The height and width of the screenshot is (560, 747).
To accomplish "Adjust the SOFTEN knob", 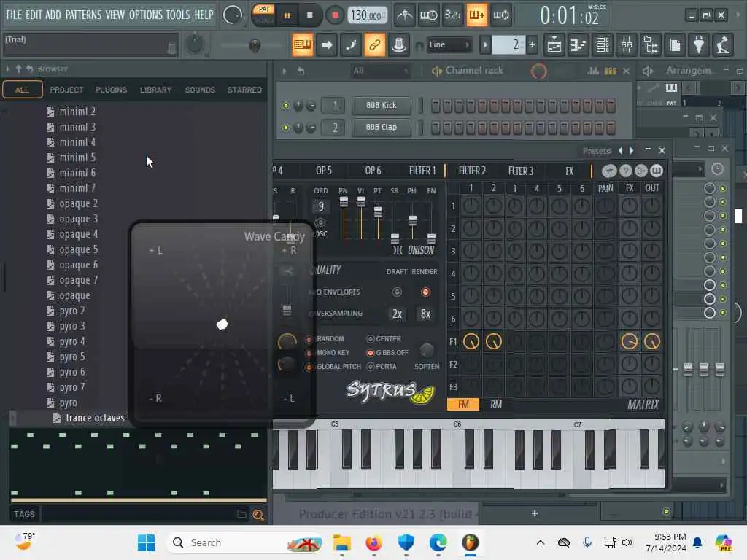I will click(426, 351).
